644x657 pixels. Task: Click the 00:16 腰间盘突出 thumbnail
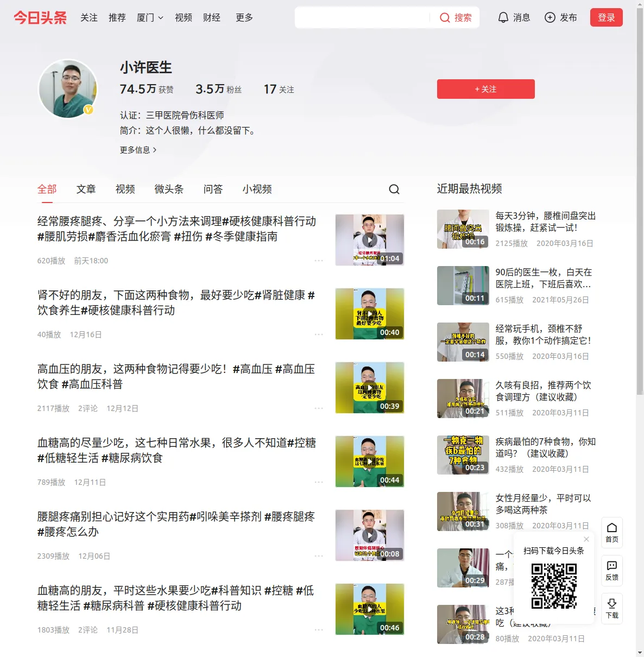pos(463,229)
